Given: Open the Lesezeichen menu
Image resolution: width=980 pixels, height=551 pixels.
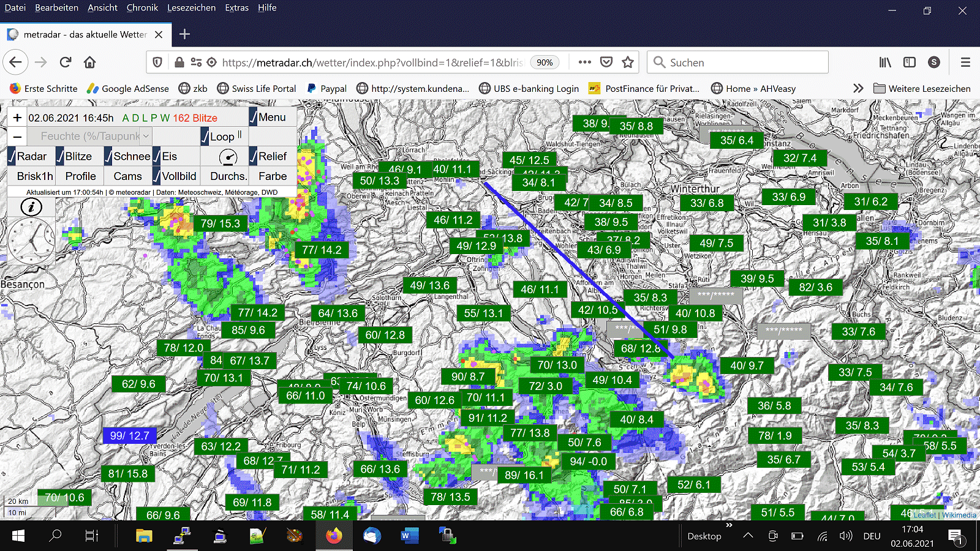Looking at the screenshot, I should click(x=192, y=8).
